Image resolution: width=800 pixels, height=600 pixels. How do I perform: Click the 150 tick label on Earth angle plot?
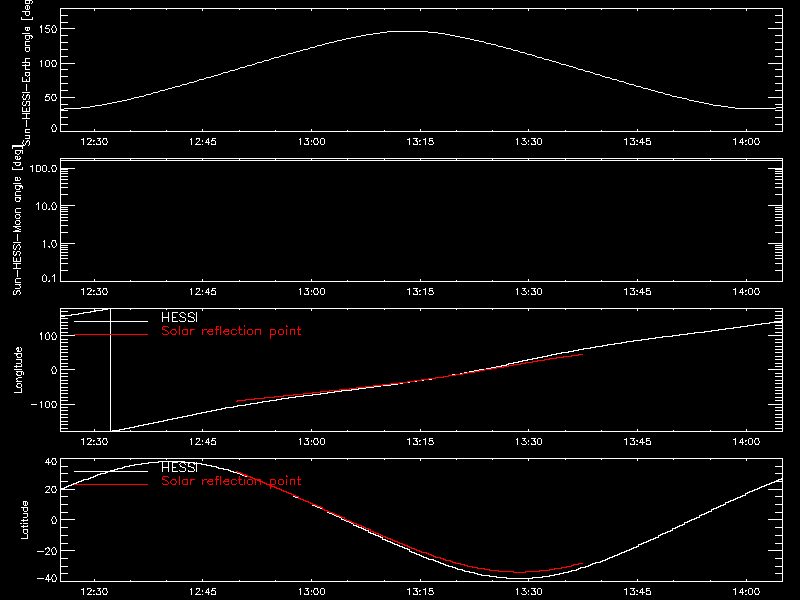pyautogui.click(x=47, y=29)
